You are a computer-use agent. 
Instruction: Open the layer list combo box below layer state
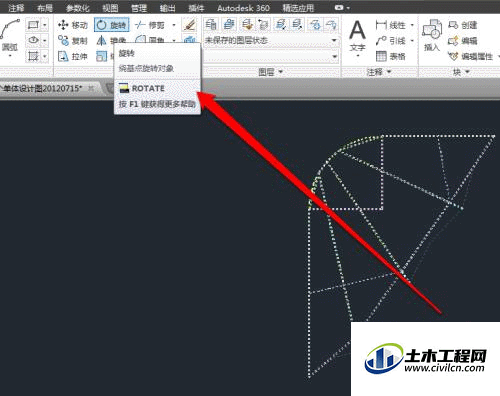[x=271, y=56]
